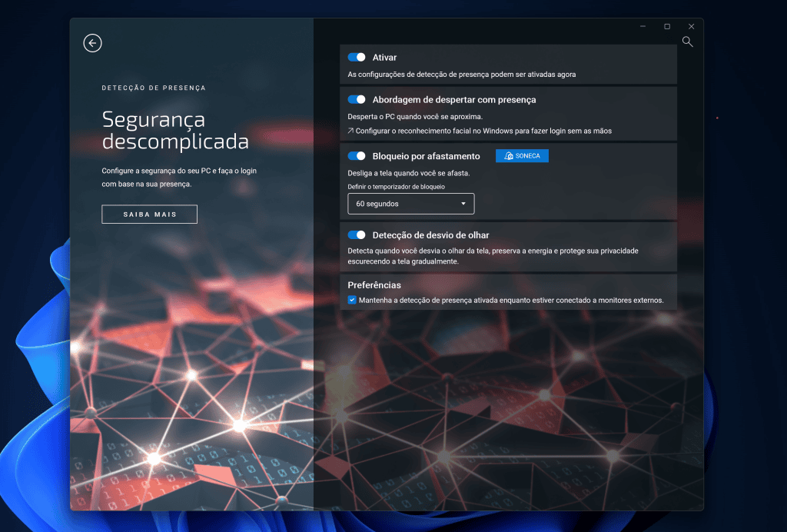The image size is (787, 532).
Task: Open the 60 segundos lock timer dropdown
Action: [x=411, y=204]
